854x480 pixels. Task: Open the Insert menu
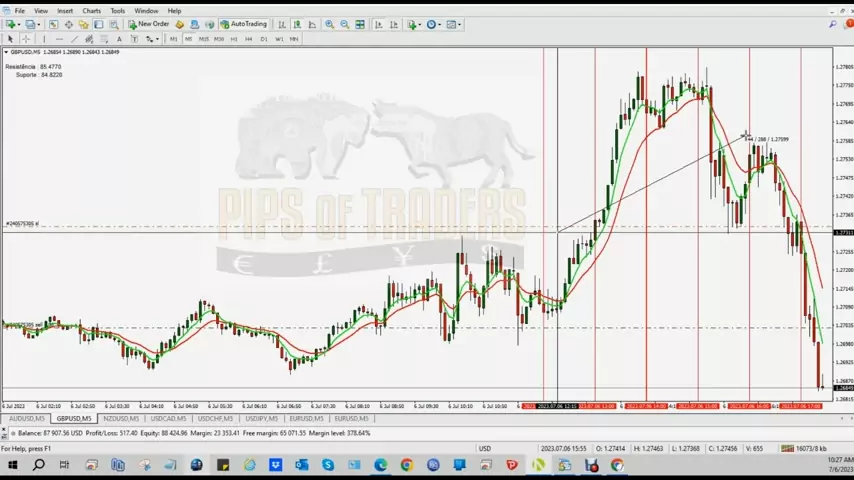pyautogui.click(x=65, y=11)
